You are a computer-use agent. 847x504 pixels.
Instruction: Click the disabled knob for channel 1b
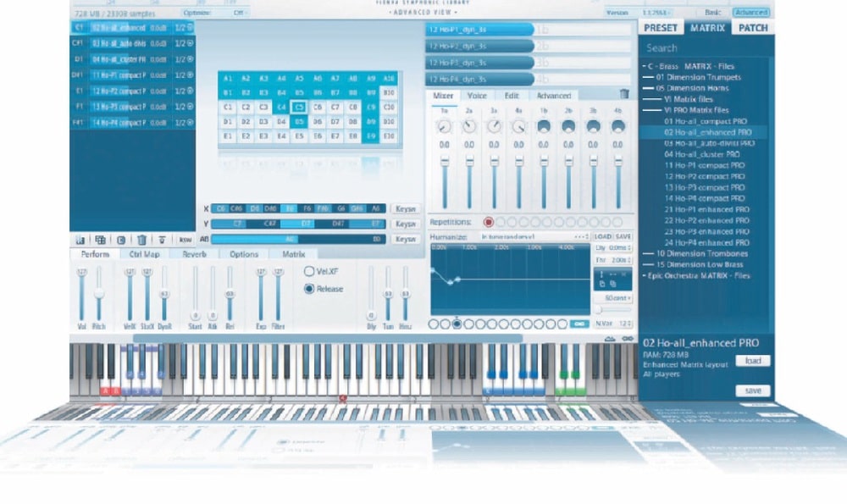tap(544, 126)
